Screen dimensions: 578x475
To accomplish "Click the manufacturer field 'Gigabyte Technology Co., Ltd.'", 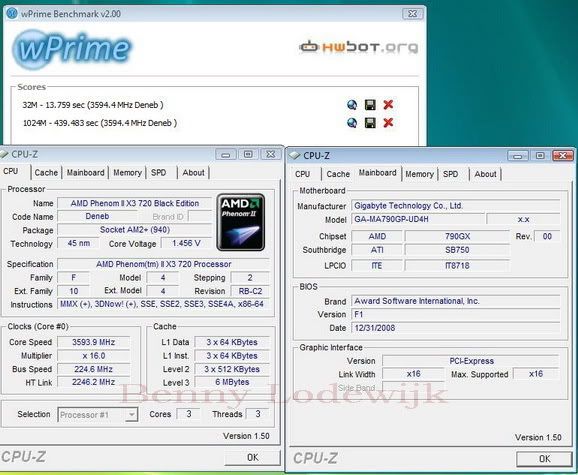I will pyautogui.click(x=456, y=206).
